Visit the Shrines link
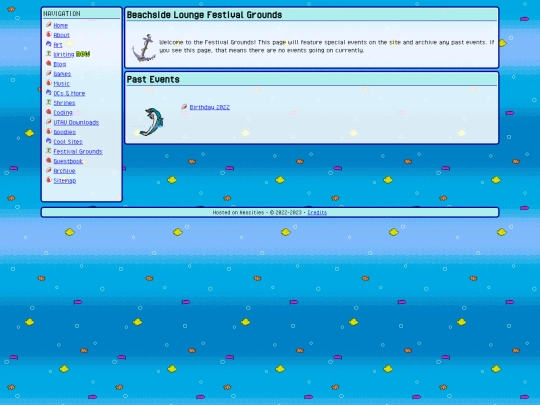This screenshot has width=540, height=405. [x=64, y=103]
